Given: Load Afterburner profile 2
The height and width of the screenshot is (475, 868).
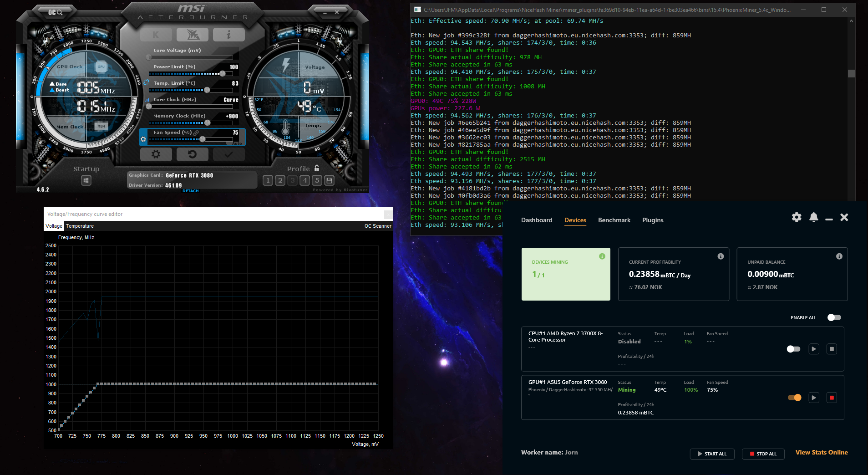Looking at the screenshot, I should (x=280, y=181).
